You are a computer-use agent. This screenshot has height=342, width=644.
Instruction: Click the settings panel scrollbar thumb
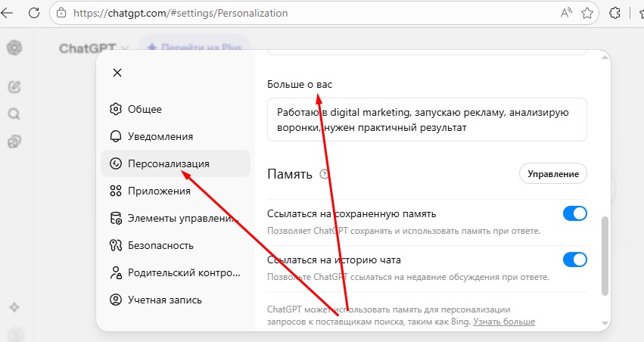click(x=605, y=256)
